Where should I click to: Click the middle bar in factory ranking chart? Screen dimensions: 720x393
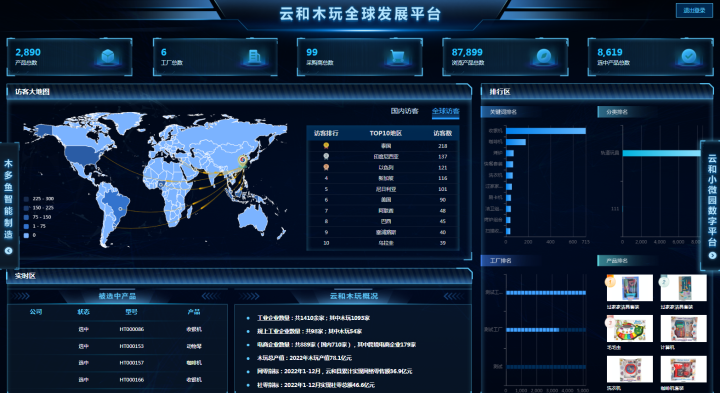(532, 330)
